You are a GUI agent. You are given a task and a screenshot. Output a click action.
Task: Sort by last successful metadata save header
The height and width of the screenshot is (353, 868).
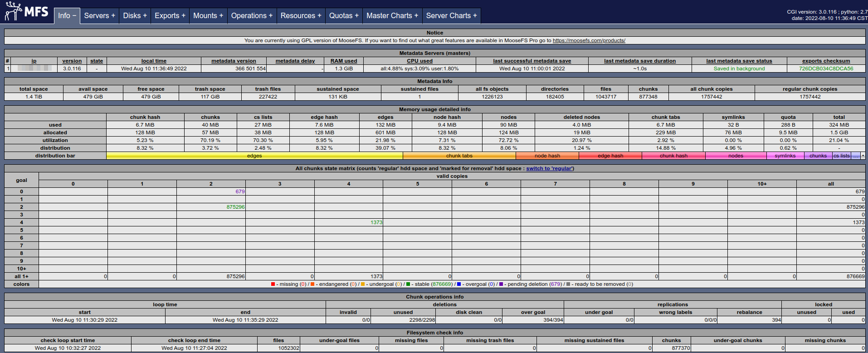click(532, 61)
